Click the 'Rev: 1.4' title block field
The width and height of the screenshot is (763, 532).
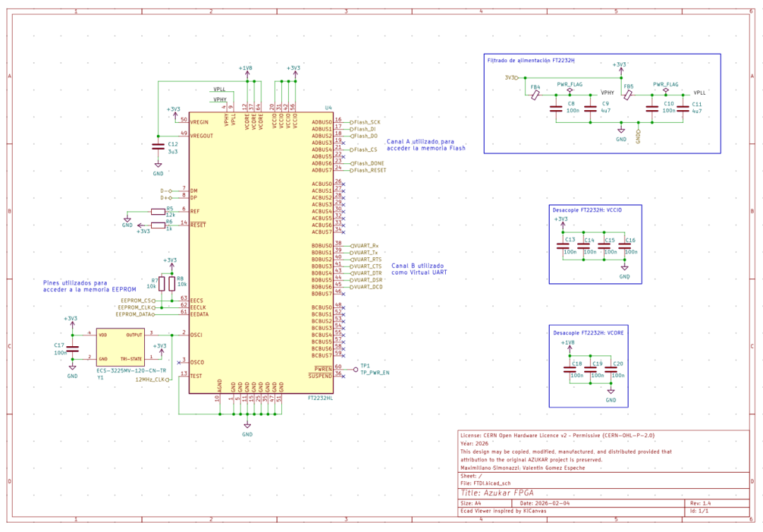pyautogui.click(x=700, y=503)
